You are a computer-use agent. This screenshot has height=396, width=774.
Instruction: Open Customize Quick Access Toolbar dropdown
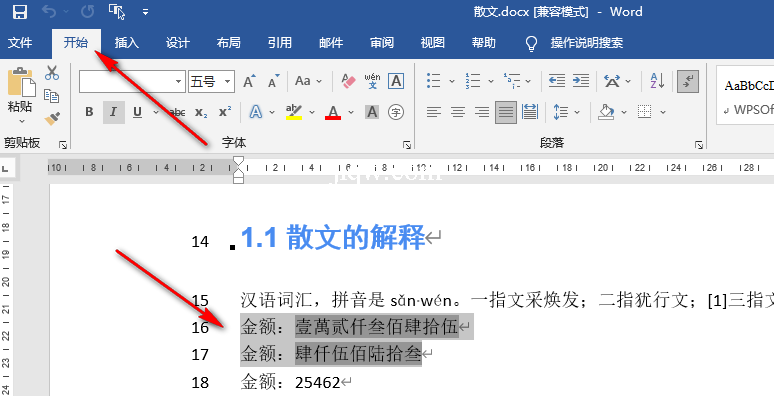click(145, 12)
